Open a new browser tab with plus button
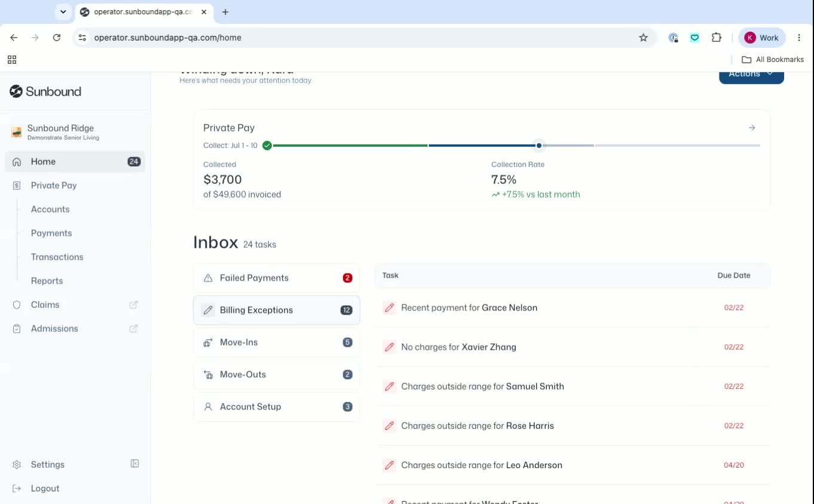 tap(225, 12)
